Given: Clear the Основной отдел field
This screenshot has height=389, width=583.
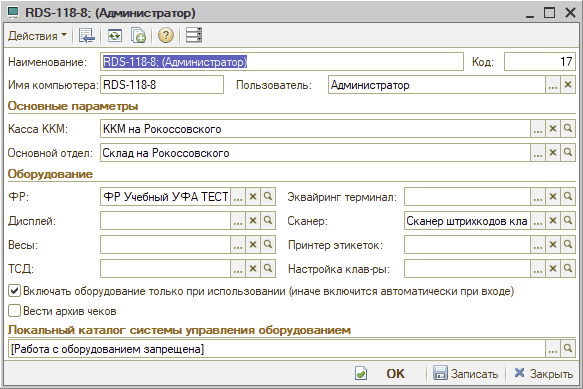Looking at the screenshot, I should pos(553,153).
